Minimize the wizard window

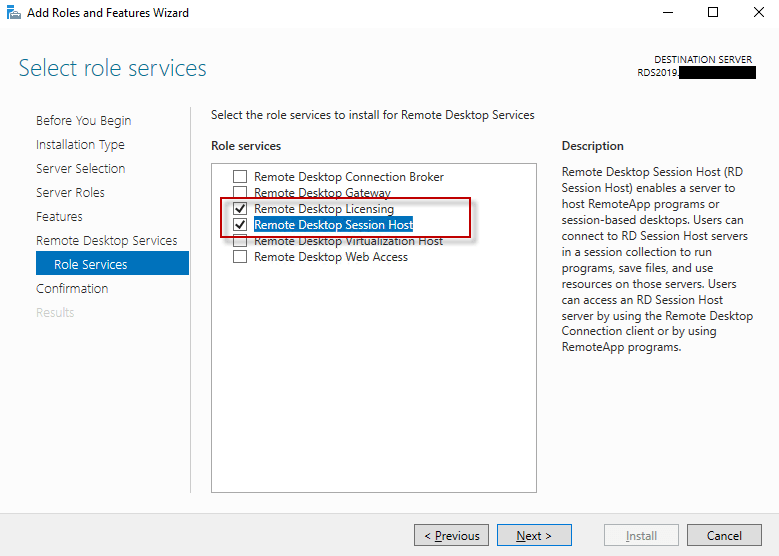click(x=668, y=12)
